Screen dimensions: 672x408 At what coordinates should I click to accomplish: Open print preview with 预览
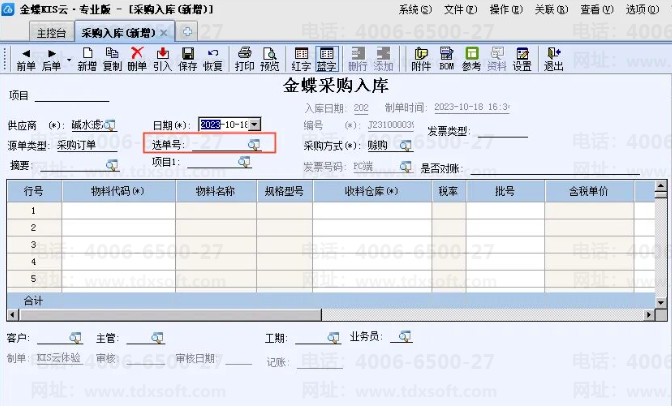pyautogui.click(x=270, y=59)
